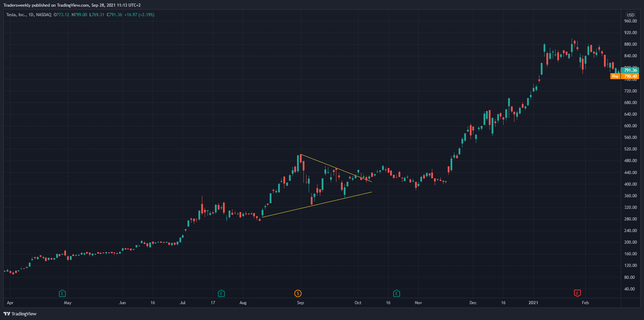The width and height of the screenshot is (644, 320).
Task: Click the TradingView logo at the bottom left
Action: click(20, 314)
